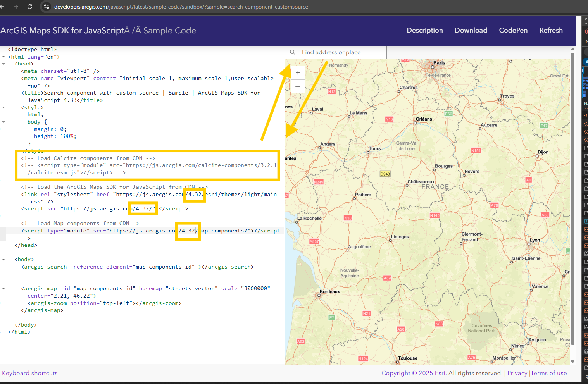Click the <arcgis-search> element code line

(x=137, y=267)
